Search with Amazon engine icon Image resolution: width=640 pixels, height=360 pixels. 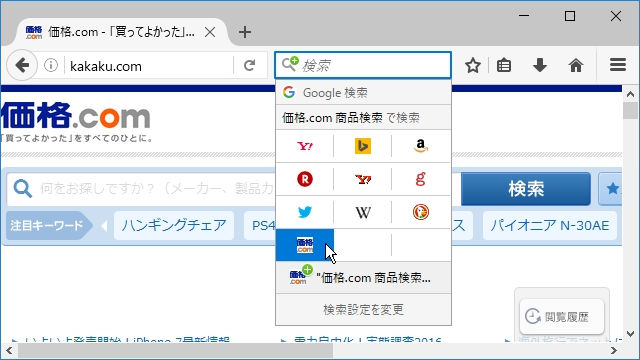tap(421, 146)
